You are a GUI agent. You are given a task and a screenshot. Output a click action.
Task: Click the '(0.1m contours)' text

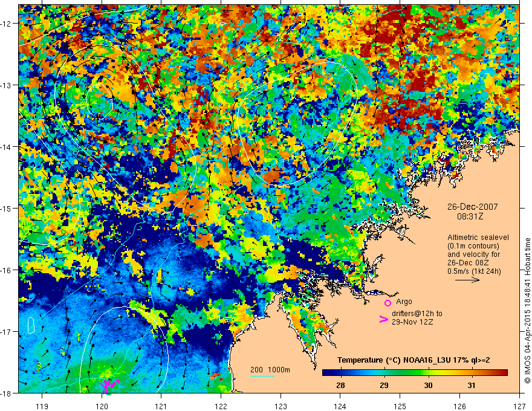[x=473, y=246]
